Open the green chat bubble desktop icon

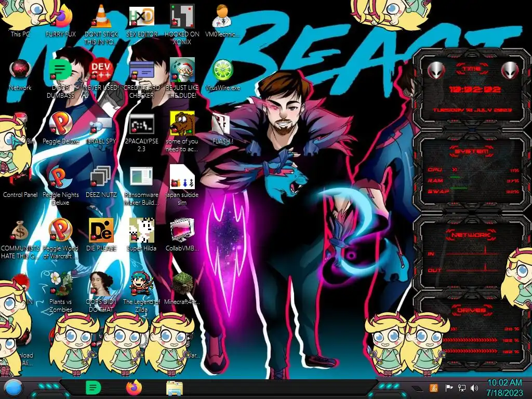pyautogui.click(x=61, y=79)
